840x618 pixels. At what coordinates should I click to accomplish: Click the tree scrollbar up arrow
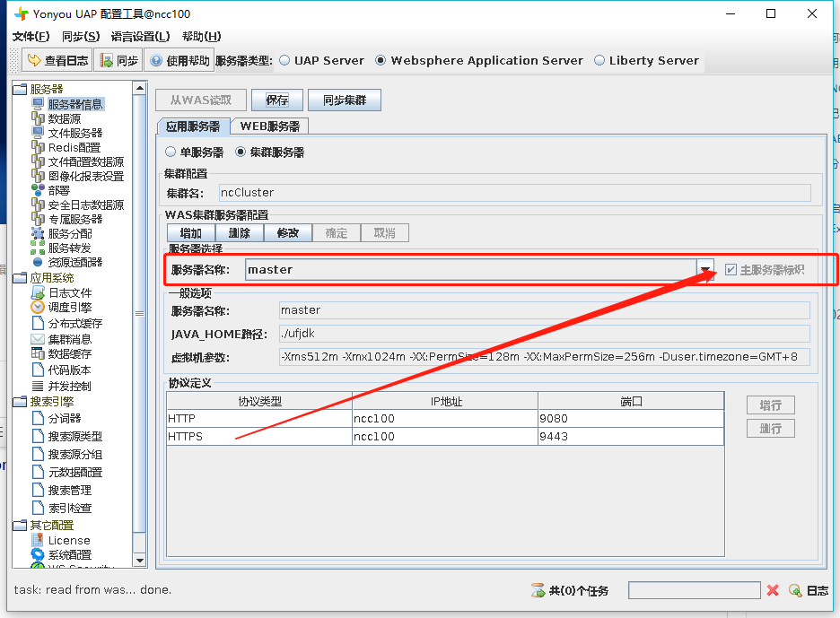(x=139, y=88)
